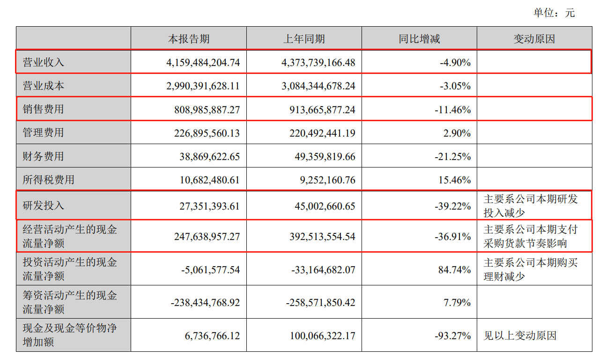Select the 变动原因 column header
Viewport: 606px width, 364px height.
[x=534, y=39]
